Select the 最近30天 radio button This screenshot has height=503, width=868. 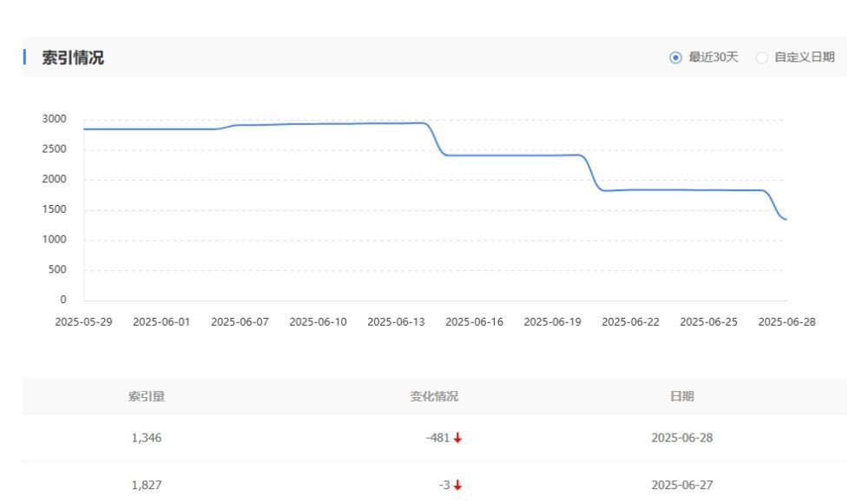point(675,57)
